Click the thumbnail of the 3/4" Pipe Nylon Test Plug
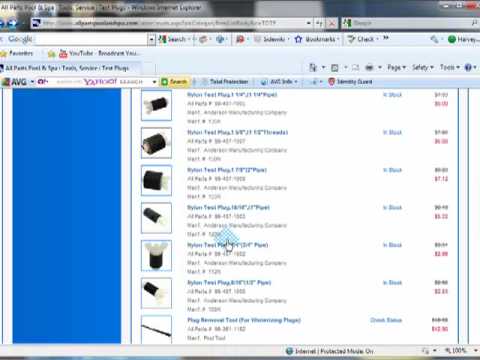The width and height of the screenshot is (480, 360). (156, 255)
